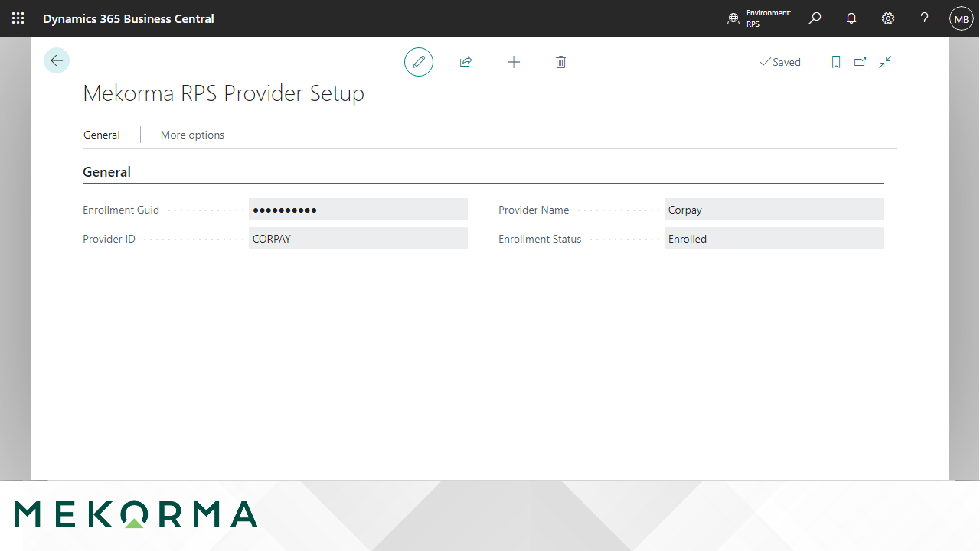Open the Help question mark
The image size is (980, 551).
tap(925, 18)
